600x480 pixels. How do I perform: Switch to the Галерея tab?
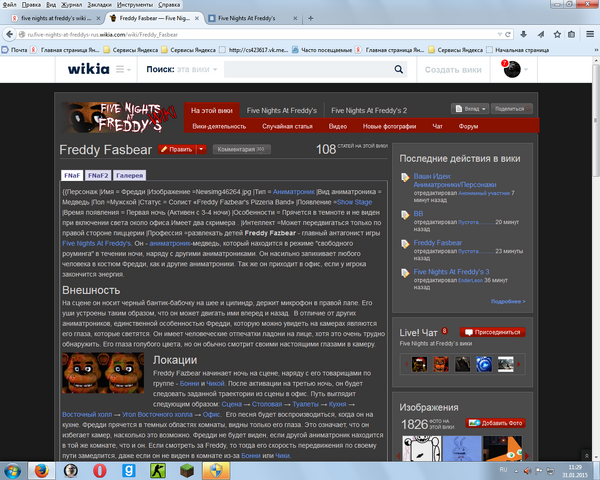(x=129, y=175)
